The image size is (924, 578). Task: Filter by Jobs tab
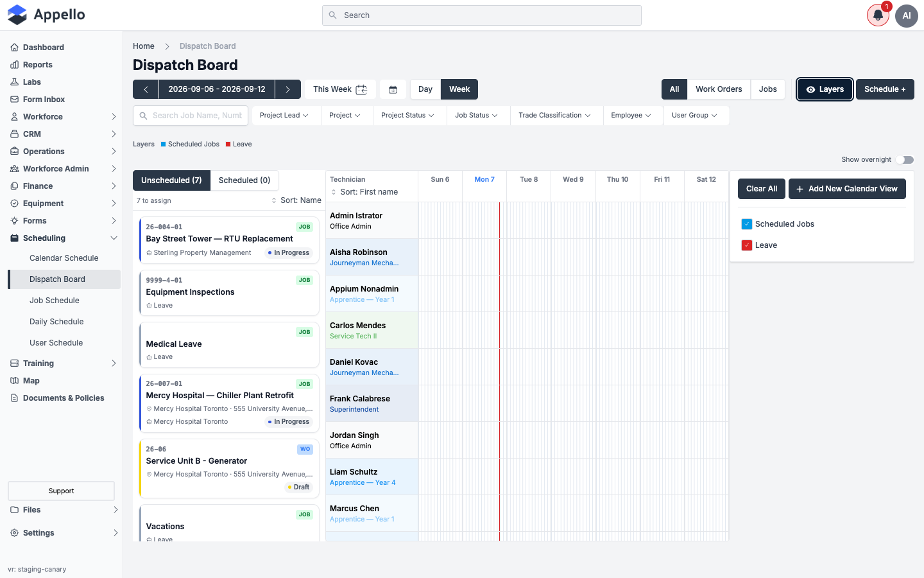(x=767, y=89)
